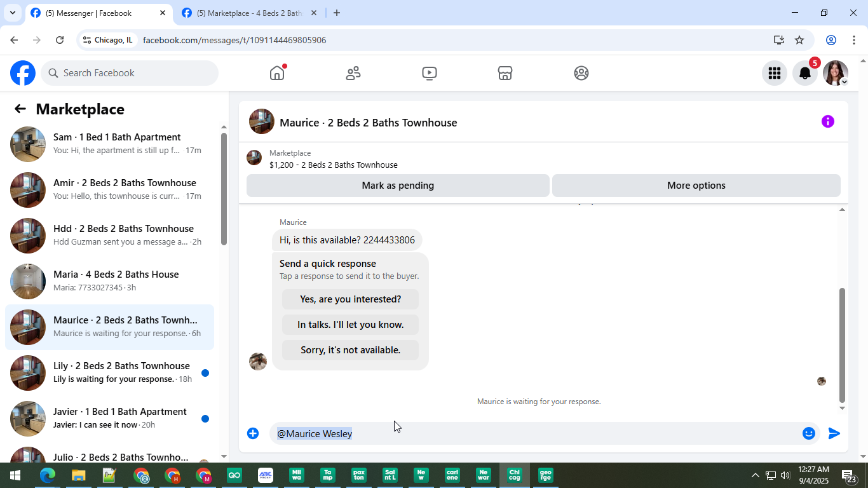Click the browser back arrow
The image size is (868, 488).
pyautogui.click(x=14, y=40)
